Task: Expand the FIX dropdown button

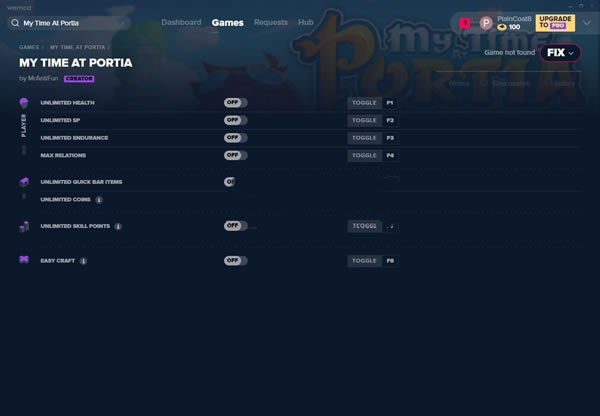Action: 559,52
